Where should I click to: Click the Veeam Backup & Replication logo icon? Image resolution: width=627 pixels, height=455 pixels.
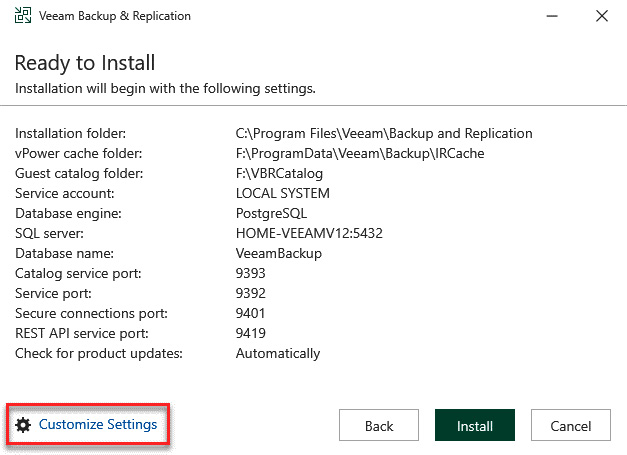pos(23,16)
